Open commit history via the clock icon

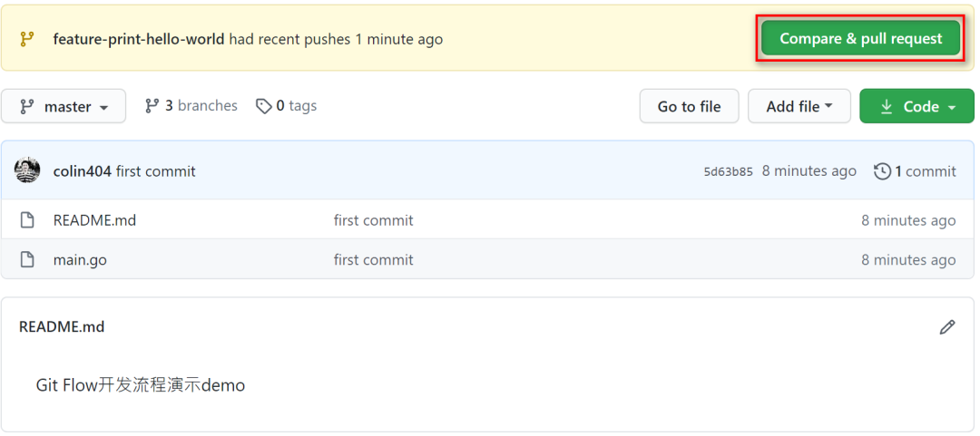pyautogui.click(x=882, y=171)
